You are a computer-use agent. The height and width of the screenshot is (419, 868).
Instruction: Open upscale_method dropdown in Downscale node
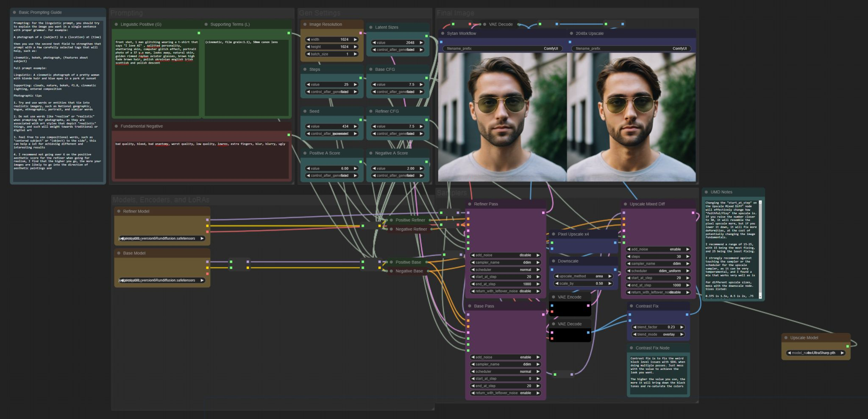tap(584, 277)
